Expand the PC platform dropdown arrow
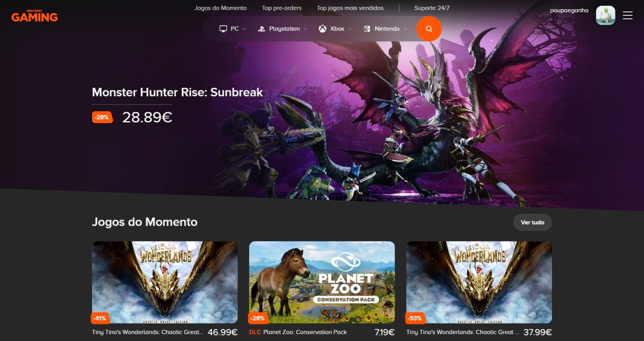The image size is (644, 341). [244, 29]
